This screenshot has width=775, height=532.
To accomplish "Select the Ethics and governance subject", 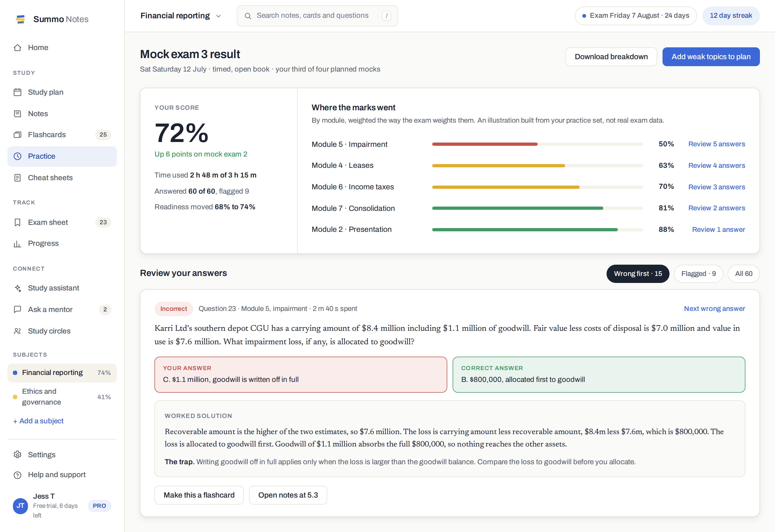I will tap(62, 397).
